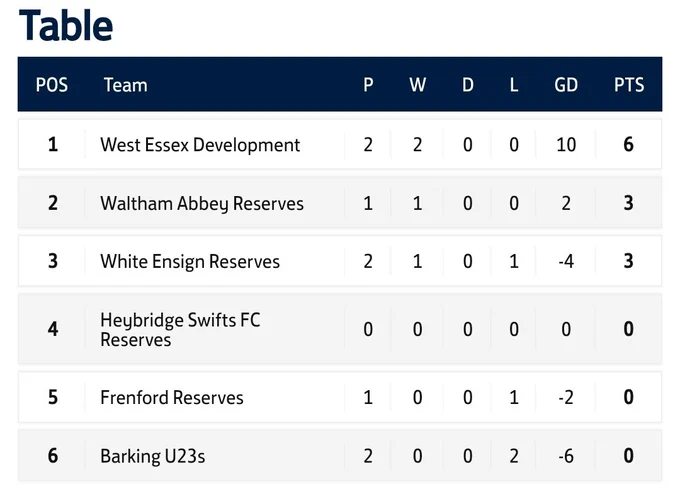The image size is (680, 496).
Task: Click the POS column header
Action: click(52, 85)
